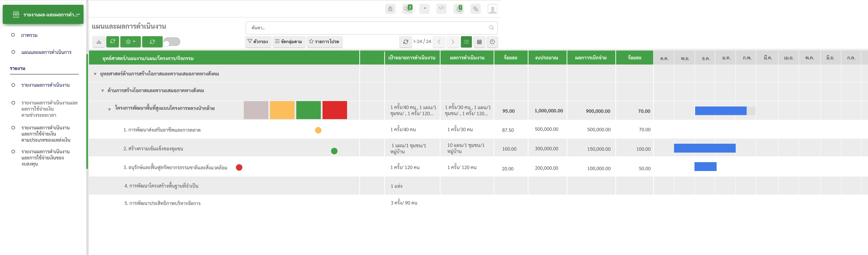Select the ภาพรวม radio item in sidebar
Image resolution: width=868 pixels, height=255 pixels.
click(13, 35)
